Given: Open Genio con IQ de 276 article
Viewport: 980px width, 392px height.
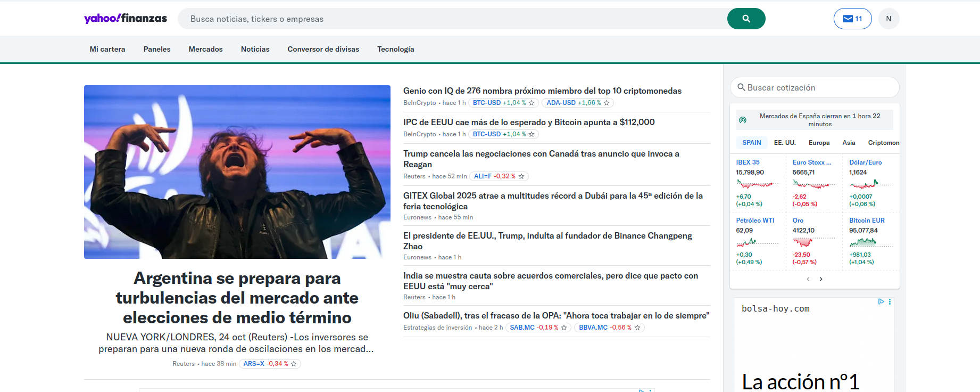Looking at the screenshot, I should tap(542, 91).
